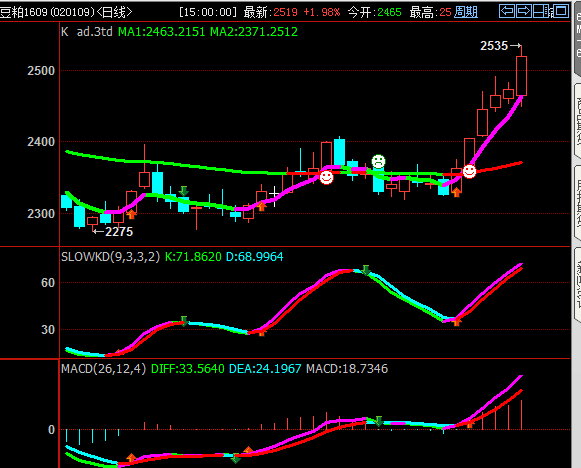Viewport: 581px width, 468px height.
Task: Click the 30 level on SLOWKD axis
Action: point(48,330)
